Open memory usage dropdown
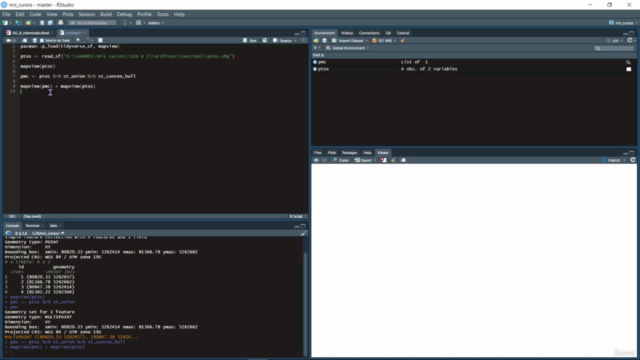Screen dimensions: 640x360 pyautogui.click(x=384, y=40)
